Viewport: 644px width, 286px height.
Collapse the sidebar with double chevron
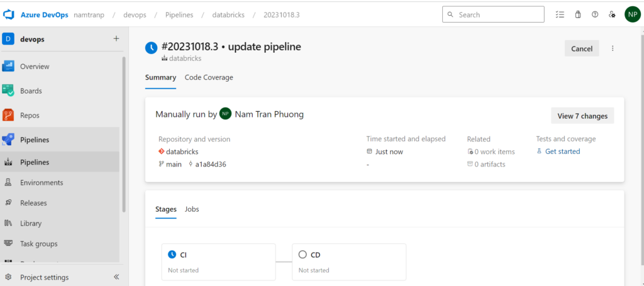(116, 277)
